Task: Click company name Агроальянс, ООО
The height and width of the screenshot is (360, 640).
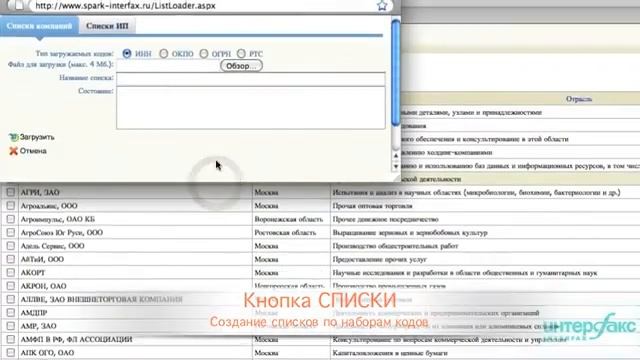Action: pyautogui.click(x=49, y=206)
